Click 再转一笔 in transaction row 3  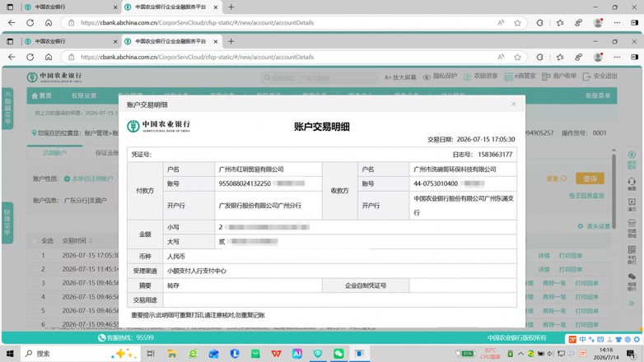[x=554, y=283]
